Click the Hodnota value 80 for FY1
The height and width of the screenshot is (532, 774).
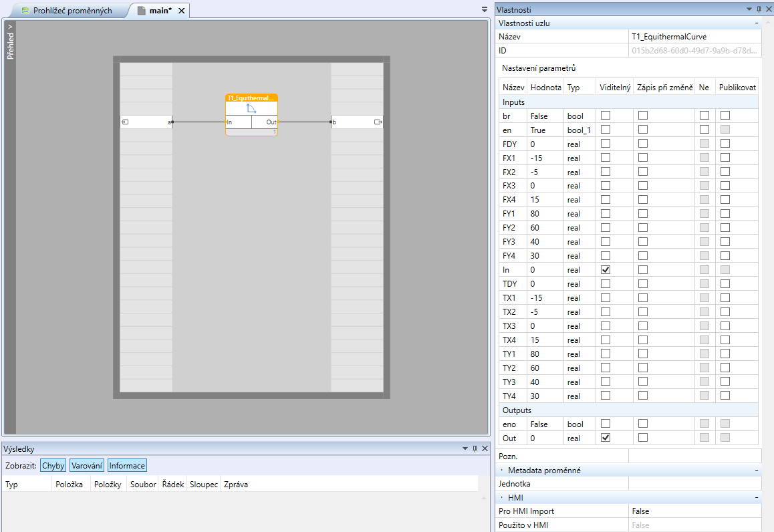pos(535,214)
